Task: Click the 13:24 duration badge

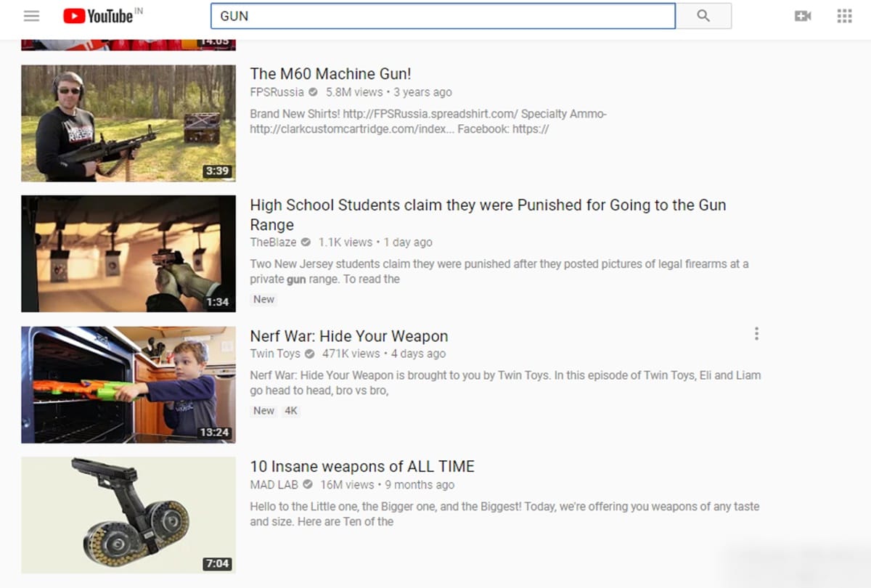Action: [214, 433]
